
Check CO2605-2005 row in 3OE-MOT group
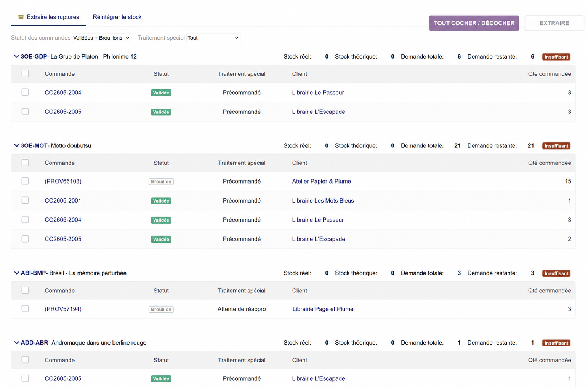[25, 239]
